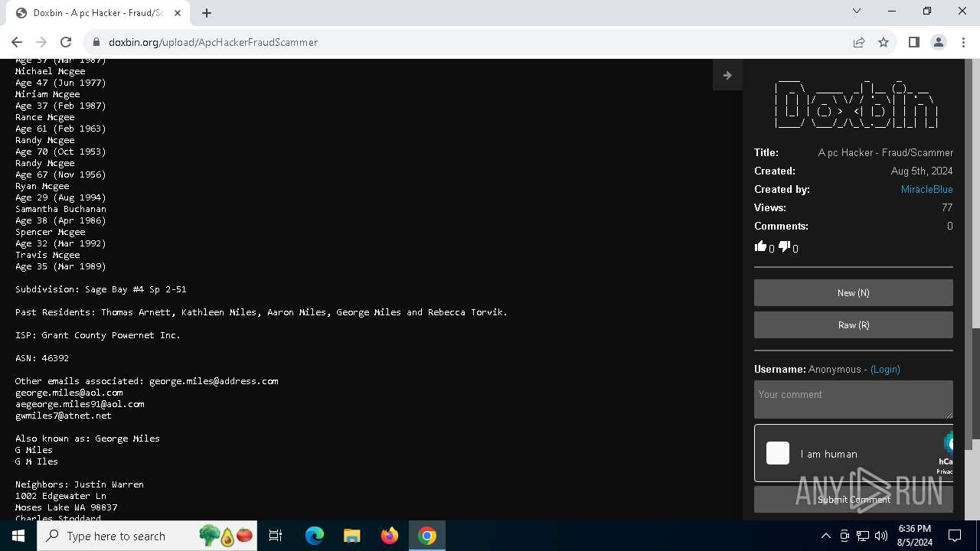Open the MiracleBlue user profile link
The width and height of the screenshot is (980, 551).
coord(926,189)
